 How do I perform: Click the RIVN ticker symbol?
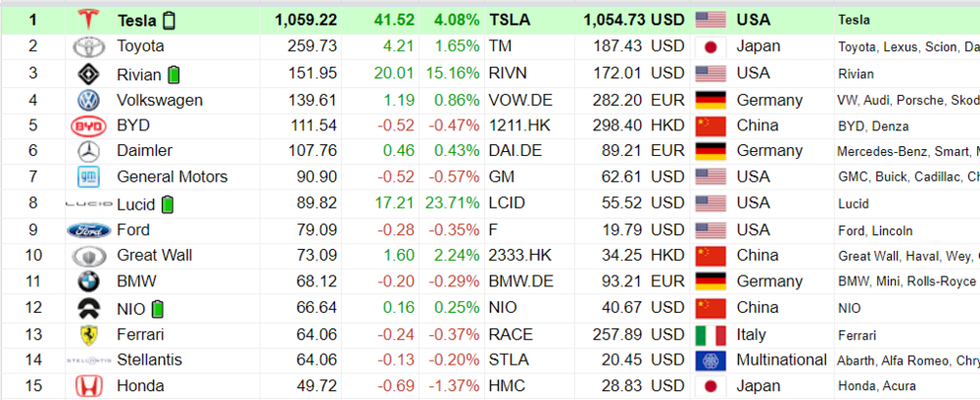(x=510, y=73)
